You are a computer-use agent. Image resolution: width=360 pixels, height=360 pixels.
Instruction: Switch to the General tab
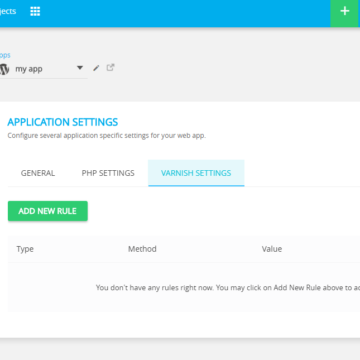pos(38,173)
